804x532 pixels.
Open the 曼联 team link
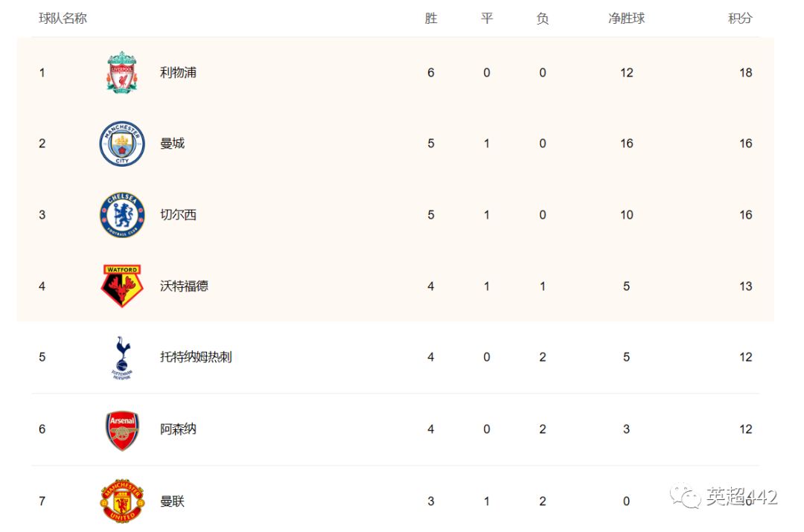click(x=172, y=501)
